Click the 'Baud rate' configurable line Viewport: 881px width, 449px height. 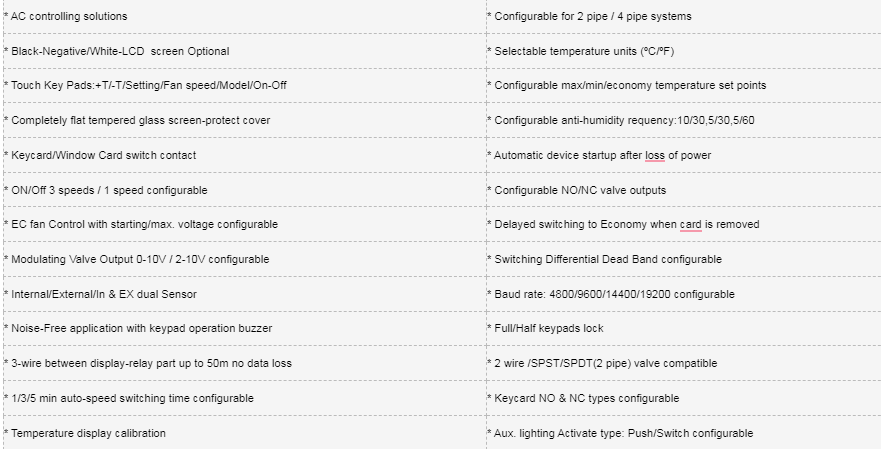point(614,294)
